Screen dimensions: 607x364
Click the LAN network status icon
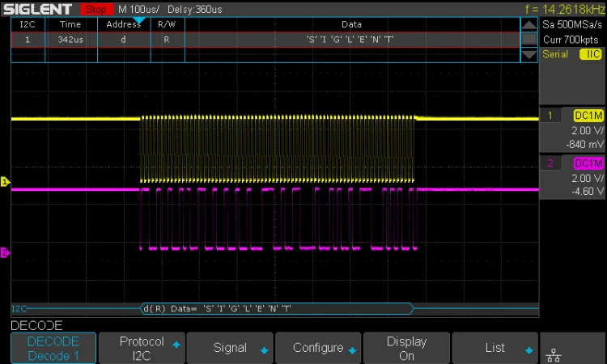(553, 353)
